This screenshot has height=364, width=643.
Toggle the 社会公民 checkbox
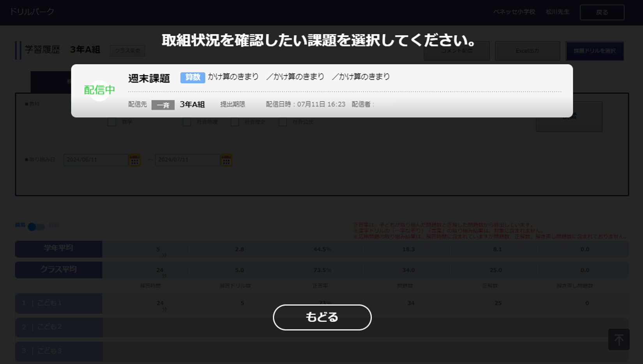coord(283,122)
